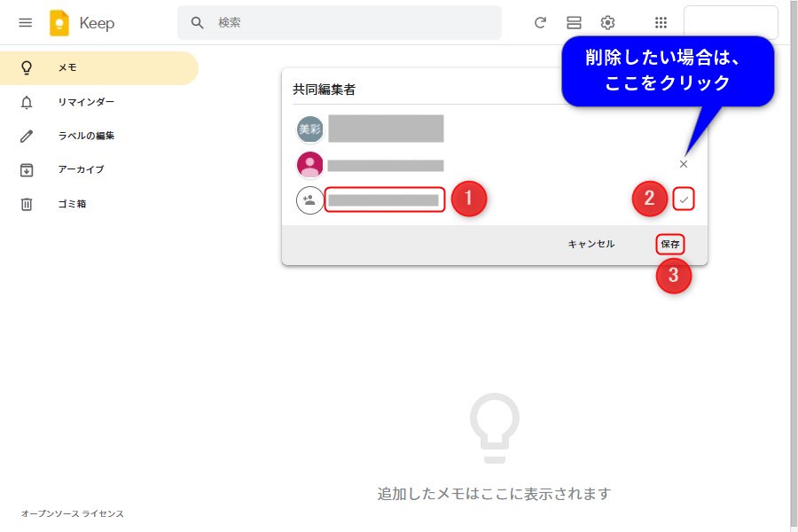Click the collaborator email input field
Image resolution: width=798 pixels, height=532 pixels.
[x=384, y=200]
